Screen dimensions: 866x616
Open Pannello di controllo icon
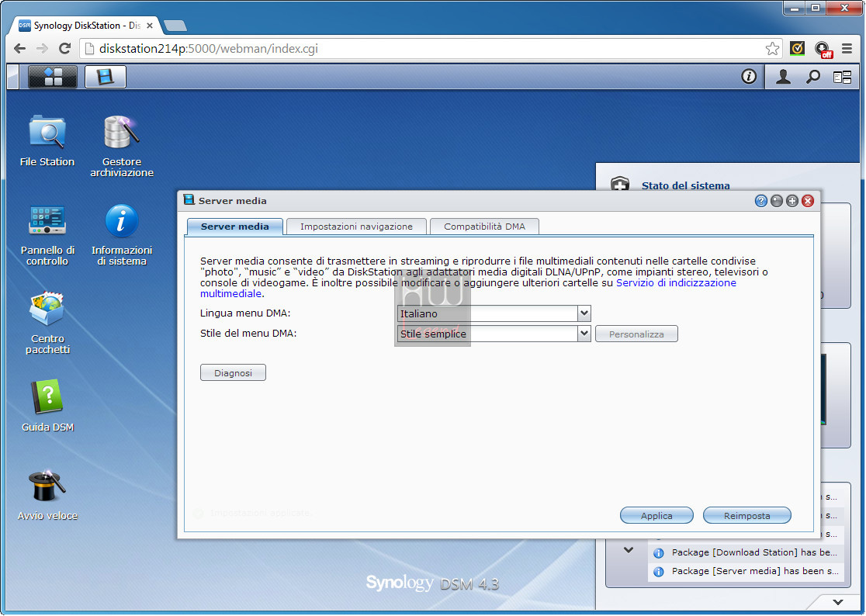coord(47,234)
